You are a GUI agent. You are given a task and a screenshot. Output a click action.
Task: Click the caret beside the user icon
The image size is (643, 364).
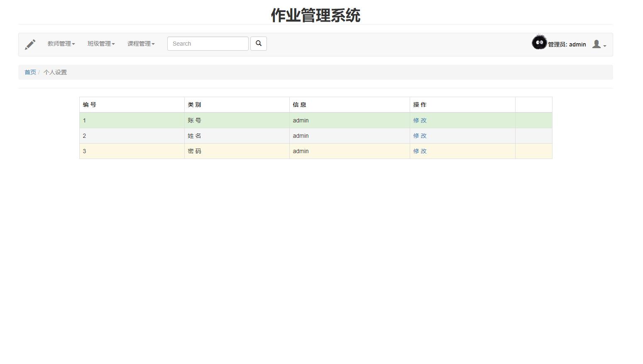(604, 46)
